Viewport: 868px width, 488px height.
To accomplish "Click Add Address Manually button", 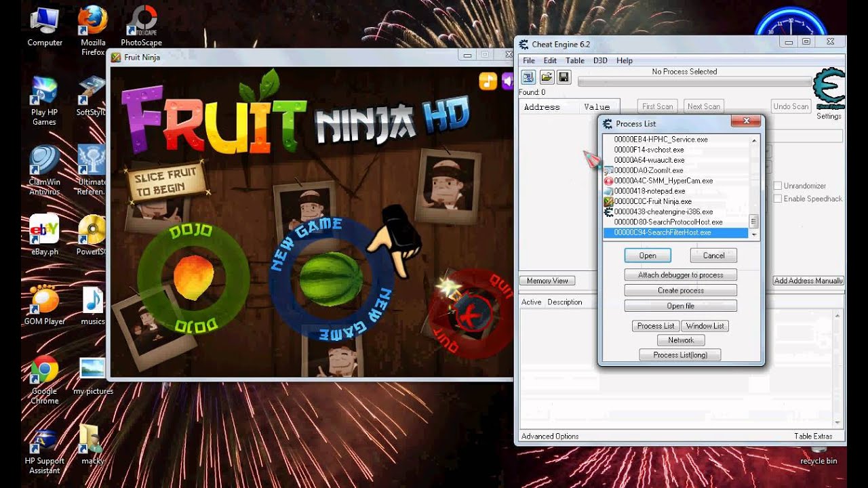I will (x=808, y=281).
